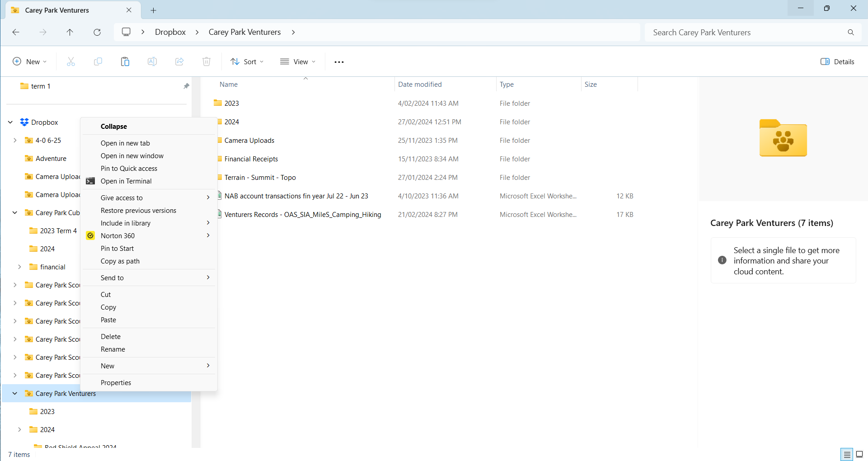This screenshot has height=461, width=868.
Task: Select NAB account transactions Excel file
Action: pyautogui.click(x=296, y=196)
